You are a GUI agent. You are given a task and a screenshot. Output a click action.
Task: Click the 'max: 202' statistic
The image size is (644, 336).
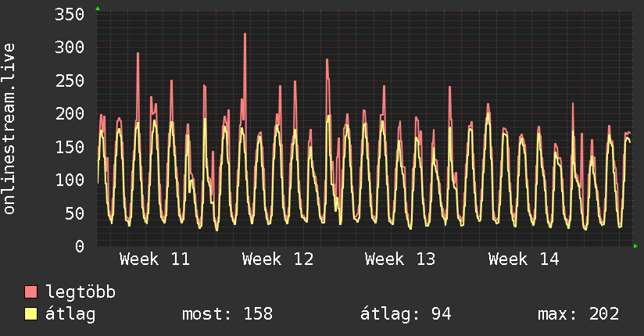[578, 314]
